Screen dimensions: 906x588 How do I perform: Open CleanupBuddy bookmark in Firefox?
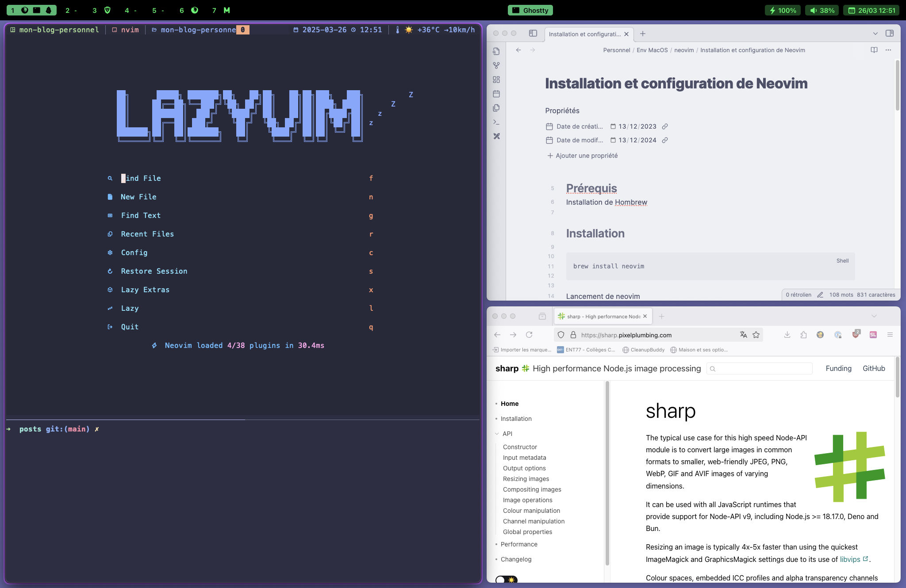pos(643,350)
